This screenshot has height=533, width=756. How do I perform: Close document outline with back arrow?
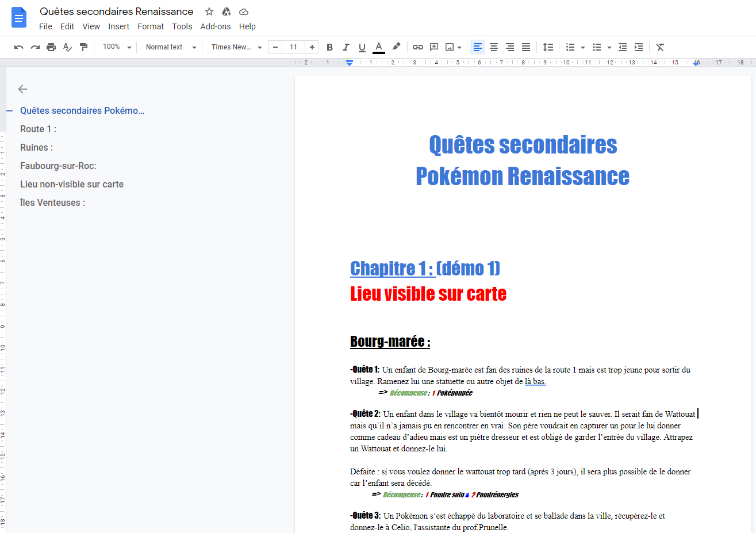[x=22, y=89]
